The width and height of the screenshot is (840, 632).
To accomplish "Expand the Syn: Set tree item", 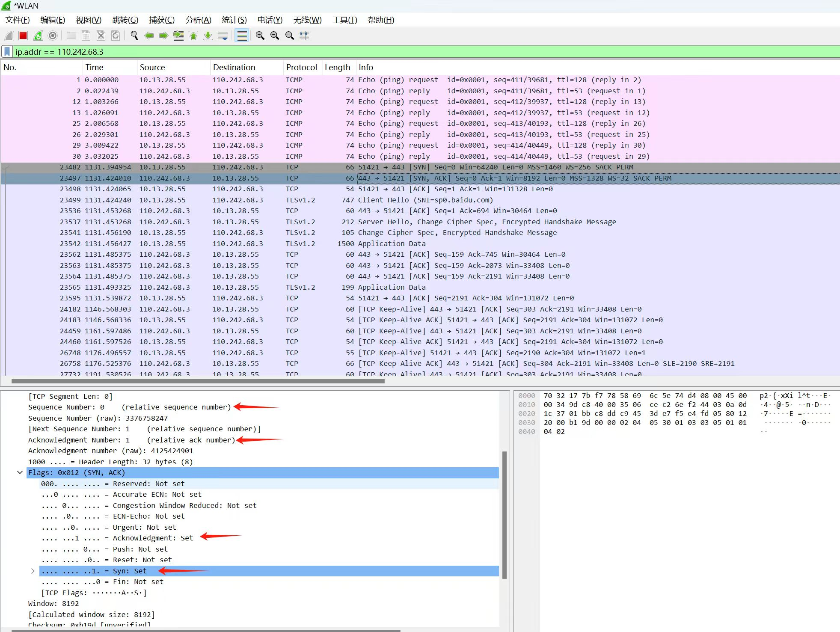I will pyautogui.click(x=33, y=571).
